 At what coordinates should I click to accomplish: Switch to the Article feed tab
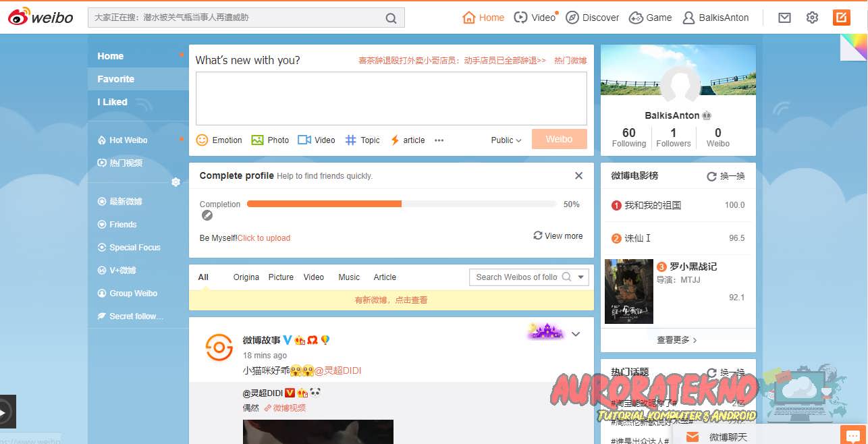tap(385, 277)
